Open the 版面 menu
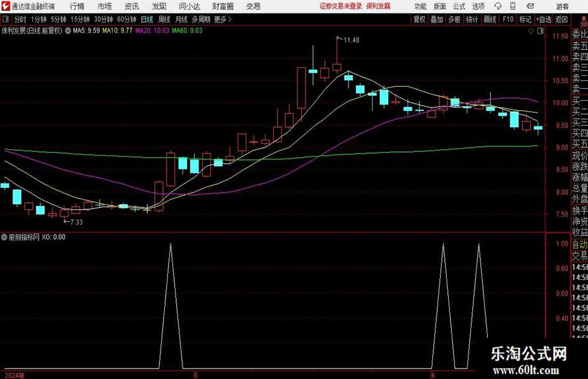The width and height of the screenshot is (588, 379). [x=439, y=6]
